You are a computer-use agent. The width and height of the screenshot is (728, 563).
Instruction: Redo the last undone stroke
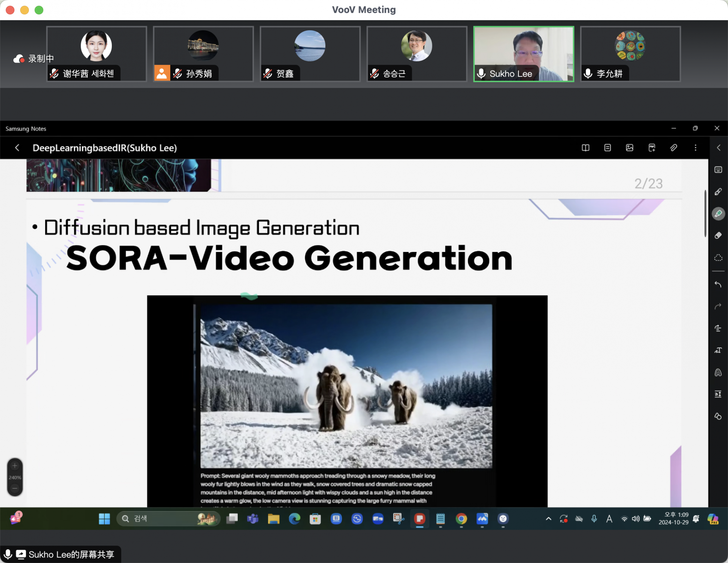point(718,306)
